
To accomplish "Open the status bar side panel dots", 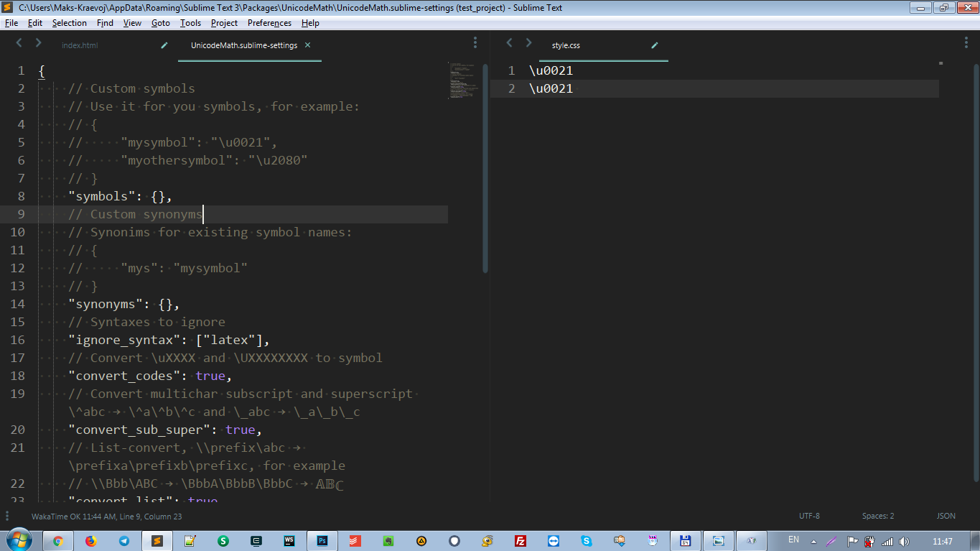I will (7, 516).
